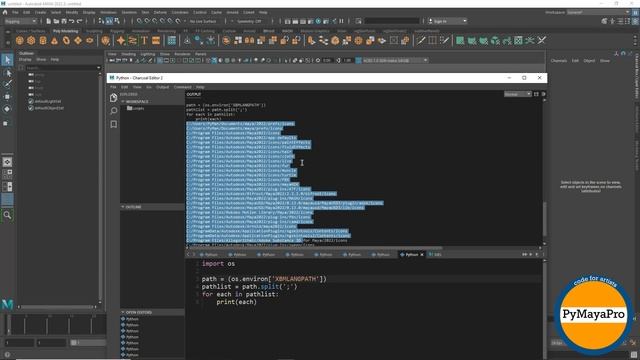
Task: Click the output panel horizontal scrollbar
Action: click(315, 248)
